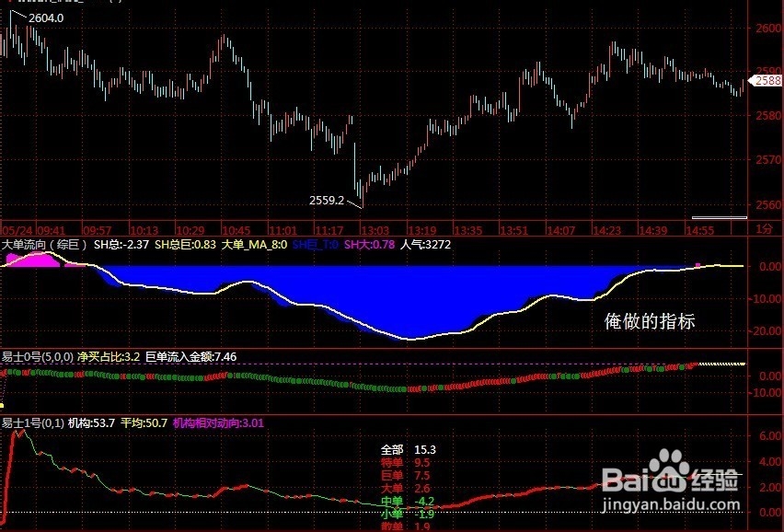
Task: Click the 2.00 axis label
Action: pos(770,488)
